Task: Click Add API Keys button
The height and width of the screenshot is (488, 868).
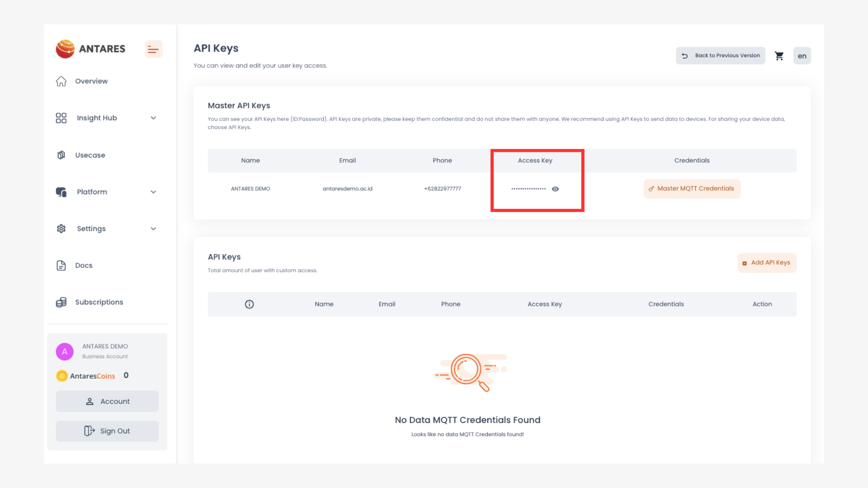Action: click(767, 263)
